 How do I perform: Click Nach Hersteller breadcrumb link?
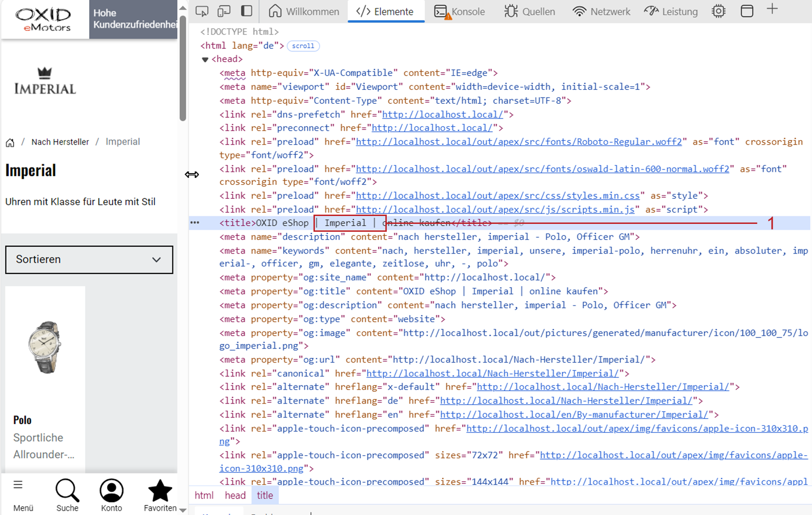coord(60,142)
